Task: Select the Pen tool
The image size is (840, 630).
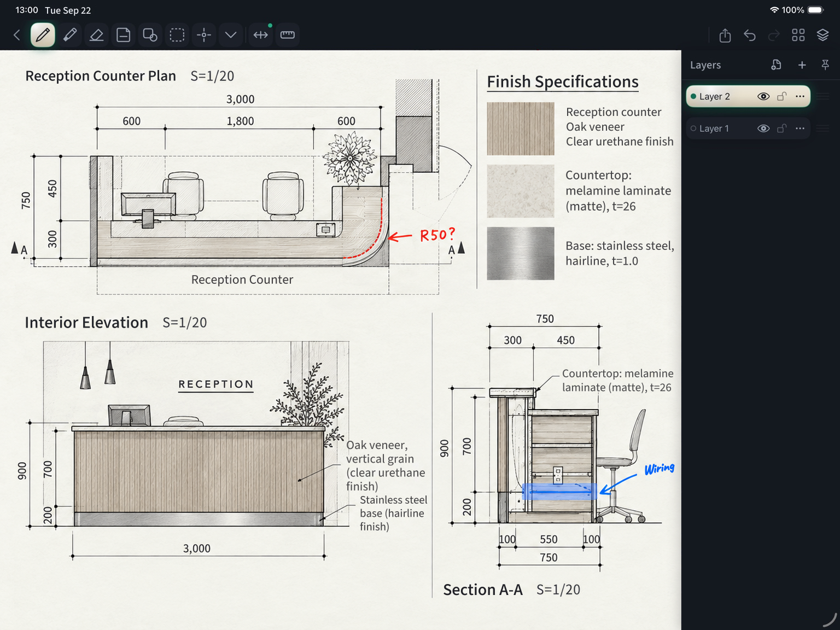Action: click(43, 35)
